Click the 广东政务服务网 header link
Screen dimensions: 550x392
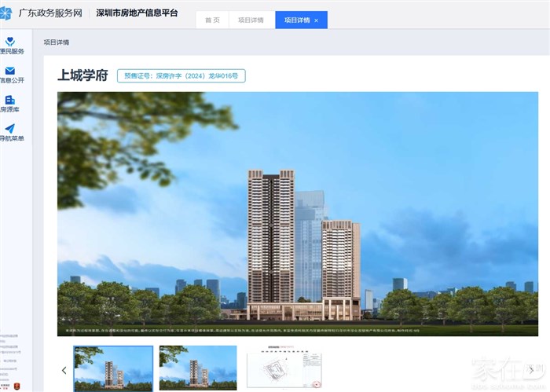click(x=50, y=13)
